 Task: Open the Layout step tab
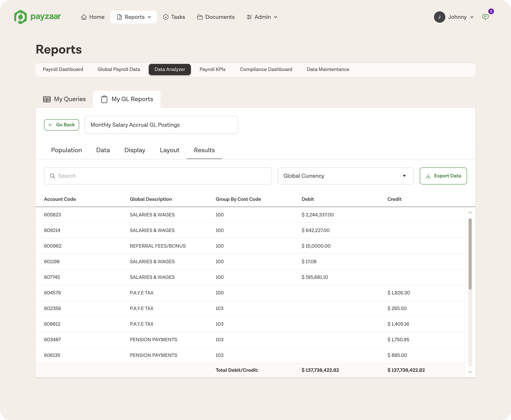pos(169,150)
